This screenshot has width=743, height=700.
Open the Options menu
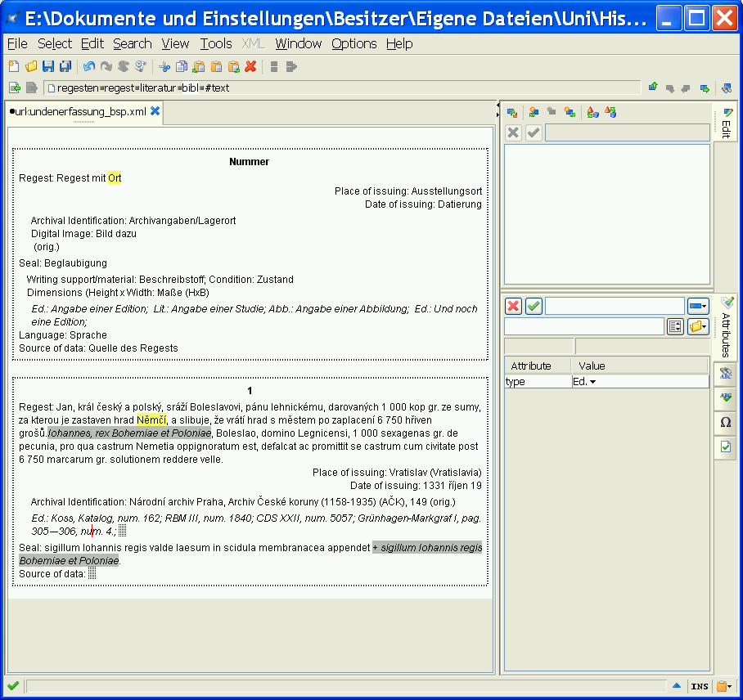tap(354, 44)
